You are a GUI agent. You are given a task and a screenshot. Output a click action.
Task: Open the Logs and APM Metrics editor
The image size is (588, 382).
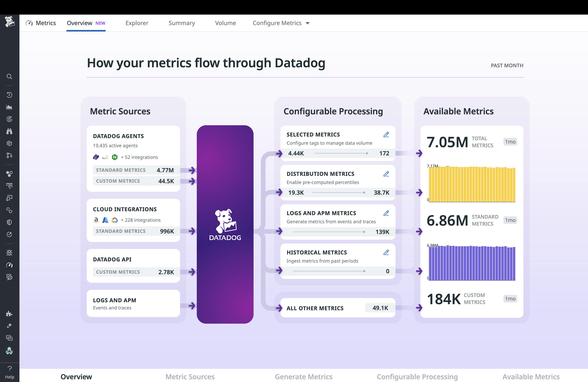pyautogui.click(x=386, y=213)
